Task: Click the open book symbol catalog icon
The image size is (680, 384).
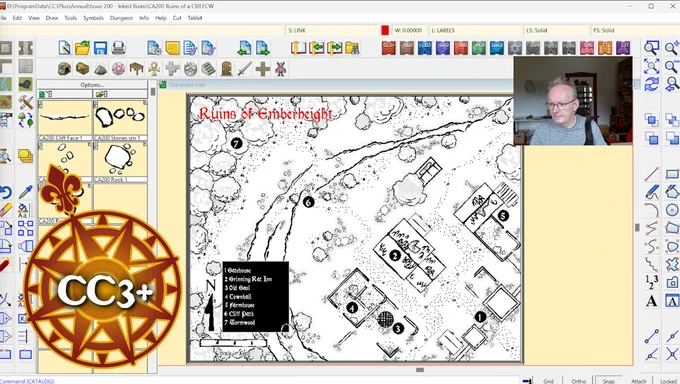Action: click(298, 48)
